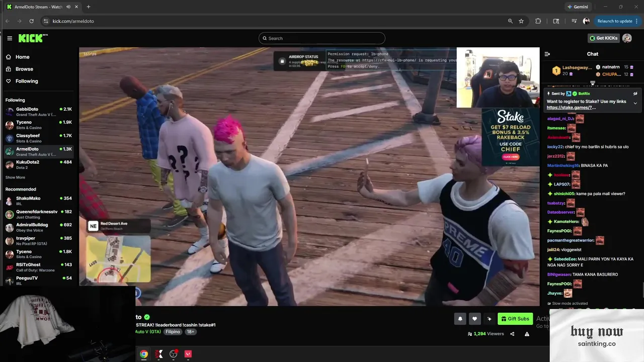Open travpiper recommended channel
This screenshot has width=644, height=362.
coord(39,240)
